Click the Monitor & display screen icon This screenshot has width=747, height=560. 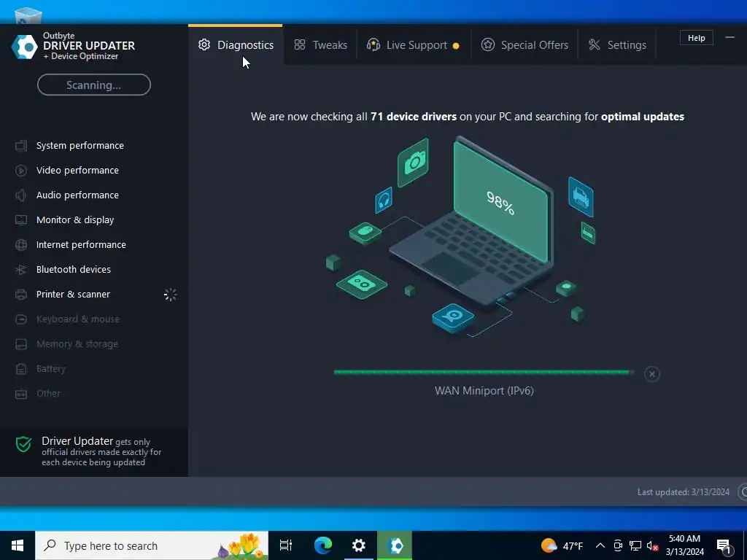[21, 220]
